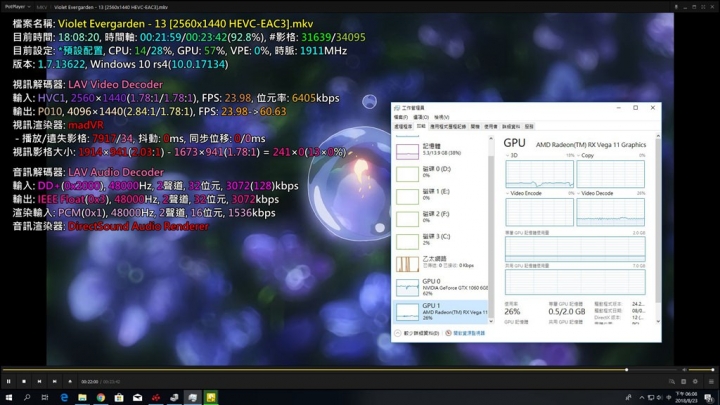
Task: Stop the video with the stop button
Action: pyautogui.click(x=24, y=381)
